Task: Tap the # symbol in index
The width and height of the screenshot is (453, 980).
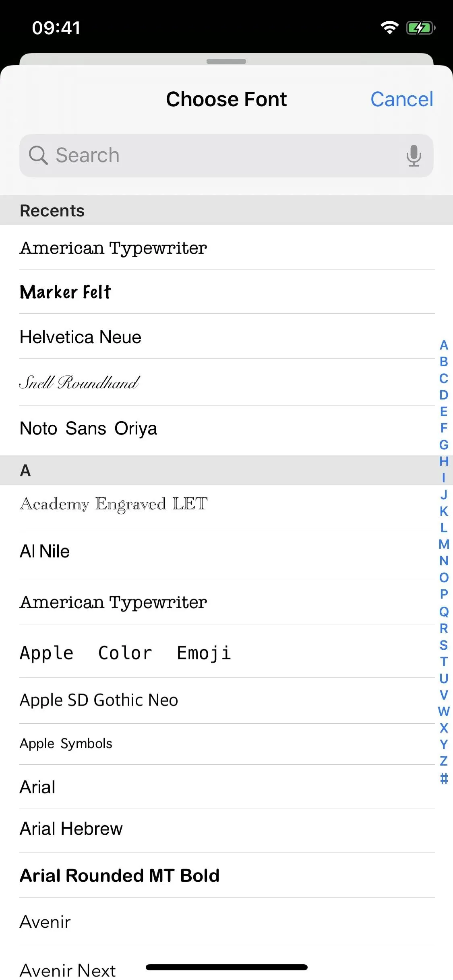Action: pos(444,778)
